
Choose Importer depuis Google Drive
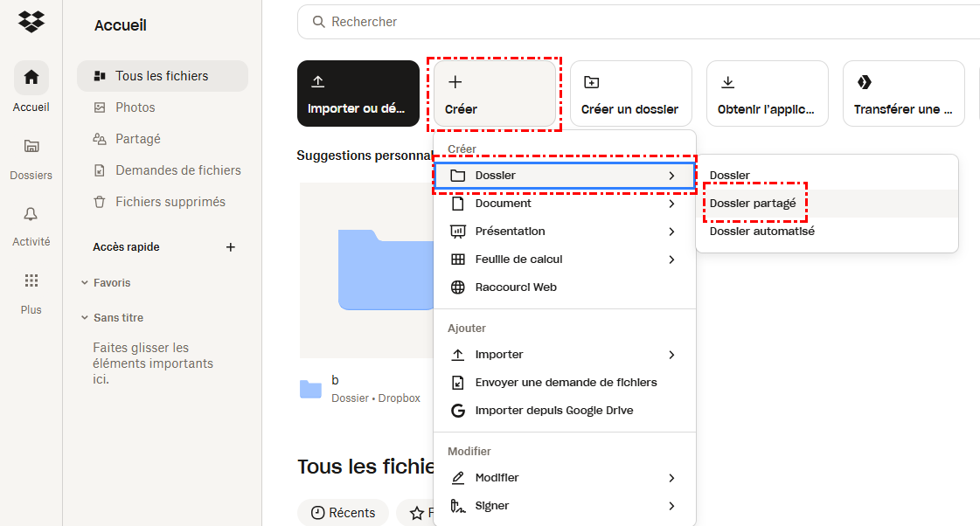(x=565, y=411)
